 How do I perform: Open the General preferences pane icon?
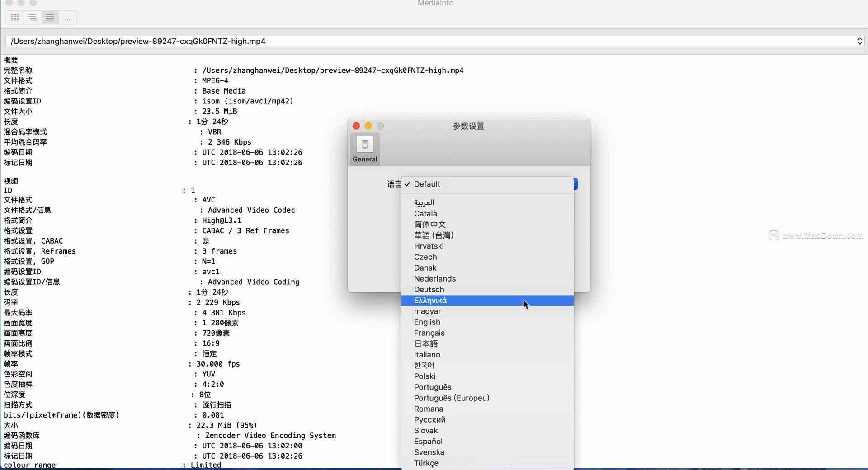(364, 149)
